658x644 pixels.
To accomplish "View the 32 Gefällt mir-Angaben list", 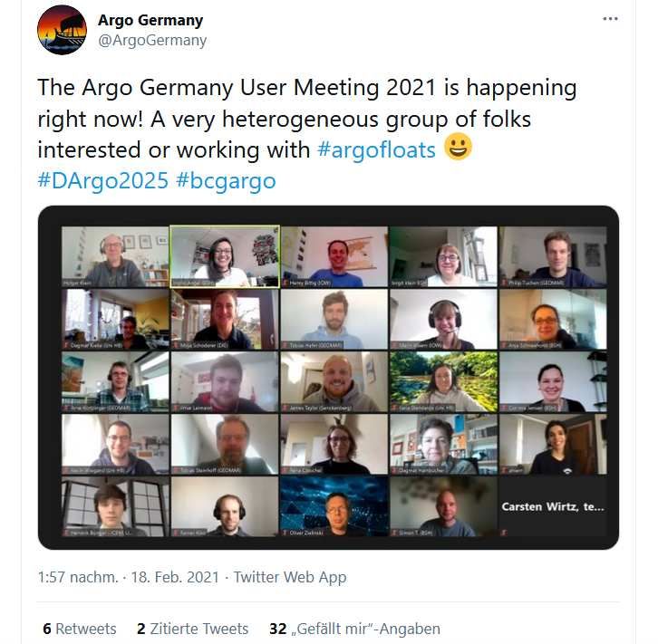I will tap(354, 629).
